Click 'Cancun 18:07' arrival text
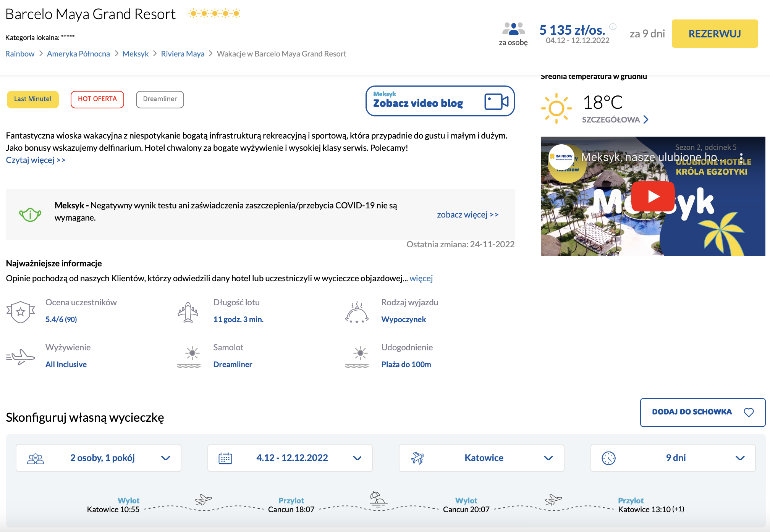 [x=291, y=509]
